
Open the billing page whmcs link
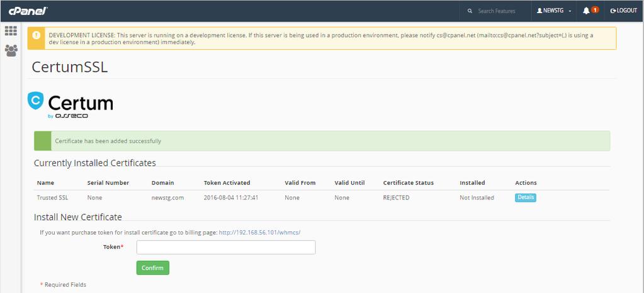click(259, 232)
